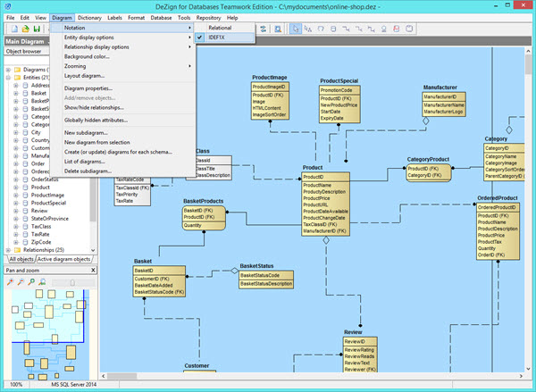
Task: Open the Repository menu
Action: click(208, 18)
